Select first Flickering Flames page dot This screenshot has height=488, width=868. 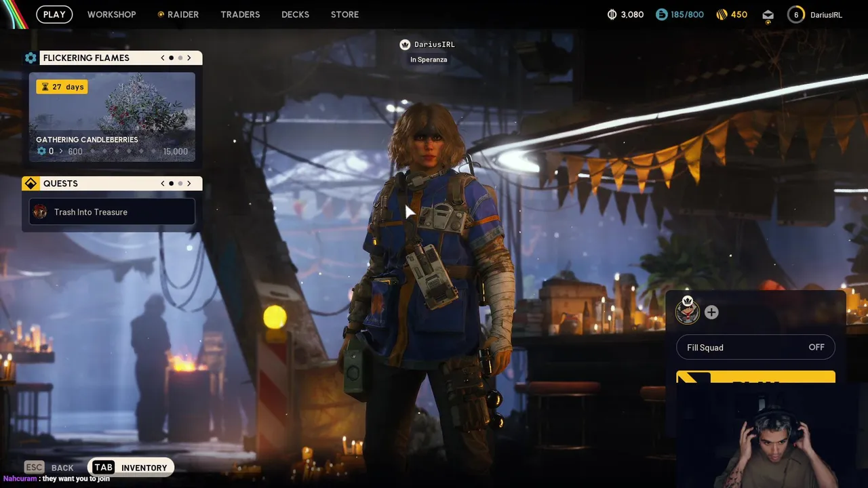click(x=172, y=58)
